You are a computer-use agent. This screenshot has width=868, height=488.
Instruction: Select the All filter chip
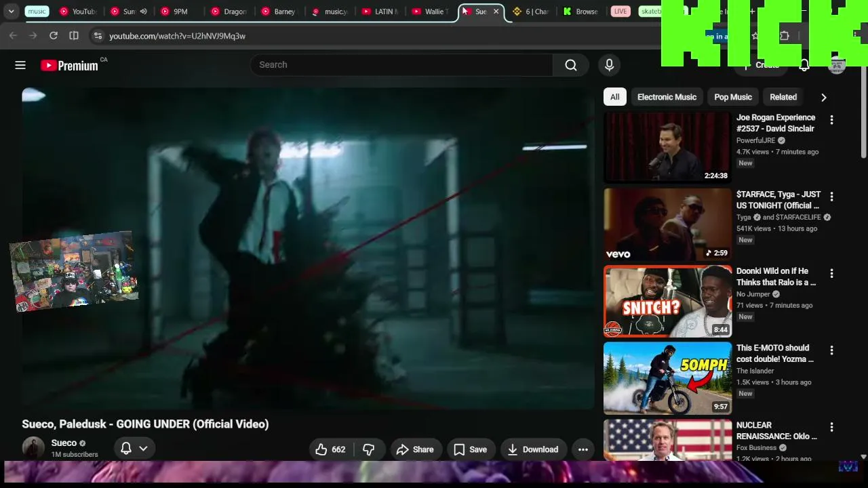614,97
